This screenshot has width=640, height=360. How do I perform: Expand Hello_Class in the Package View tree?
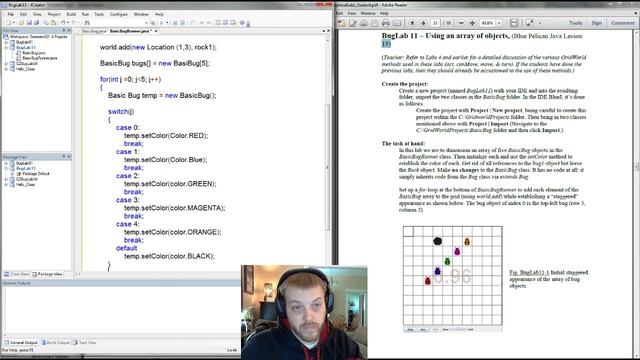point(6,184)
